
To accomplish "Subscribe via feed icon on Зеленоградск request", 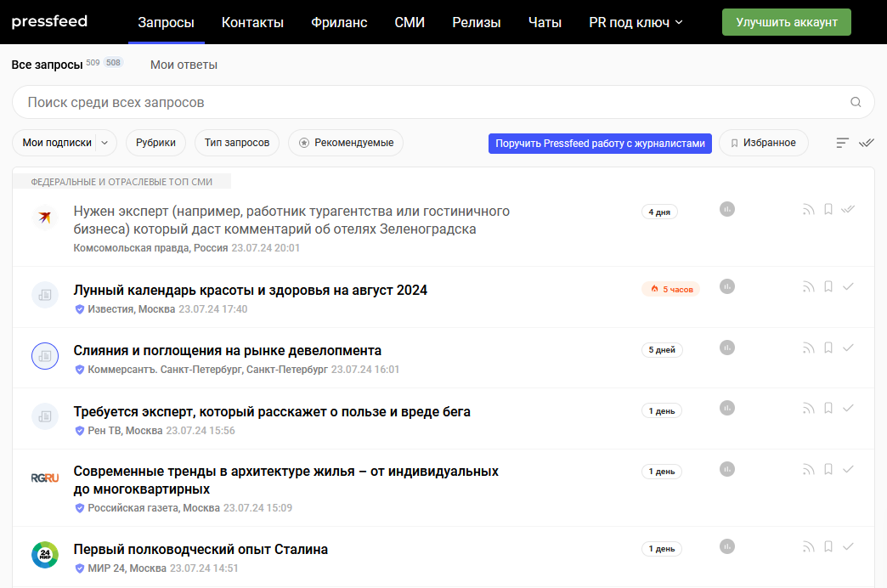I will (x=808, y=209).
